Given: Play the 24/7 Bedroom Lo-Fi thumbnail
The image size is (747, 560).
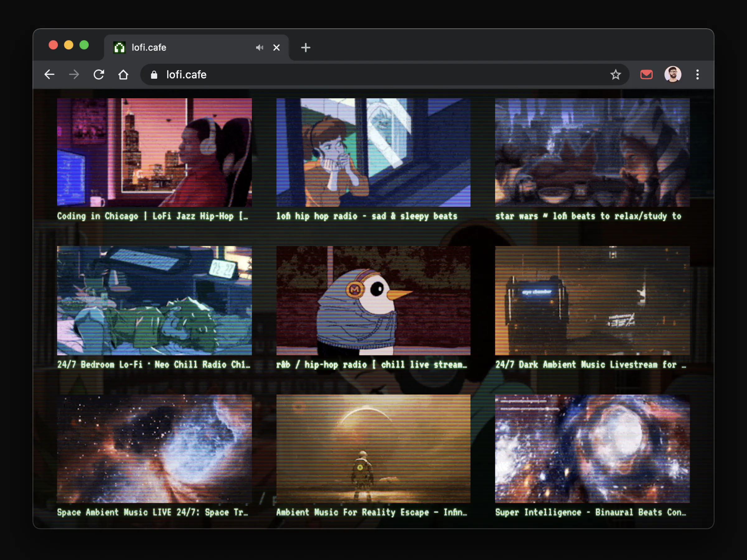Looking at the screenshot, I should [154, 301].
